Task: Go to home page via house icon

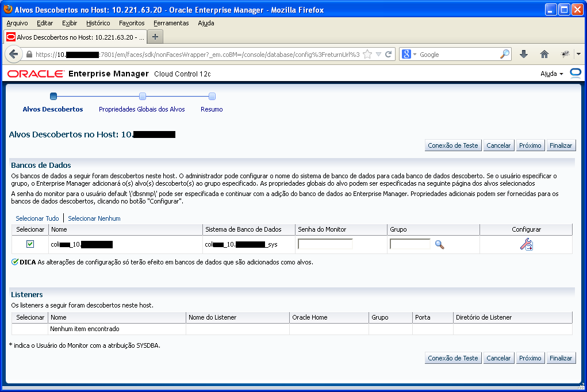Action: [x=544, y=54]
